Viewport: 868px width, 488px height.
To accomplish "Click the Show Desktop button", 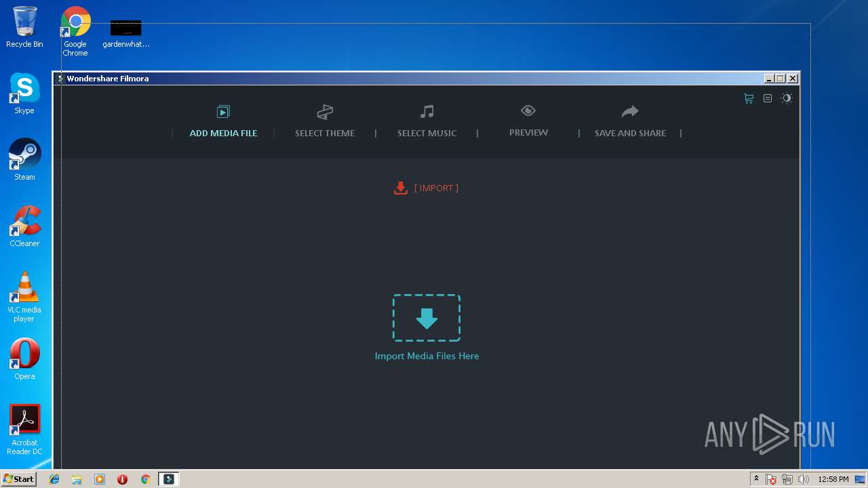I will pos(861,479).
